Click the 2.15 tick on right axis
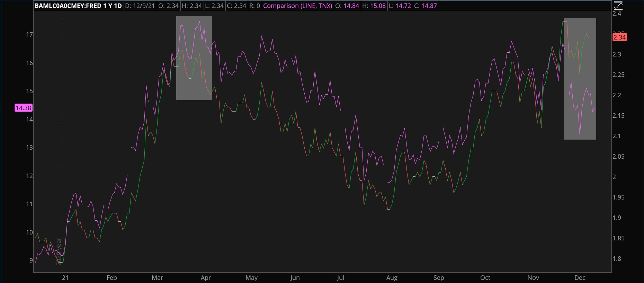 pyautogui.click(x=618, y=115)
